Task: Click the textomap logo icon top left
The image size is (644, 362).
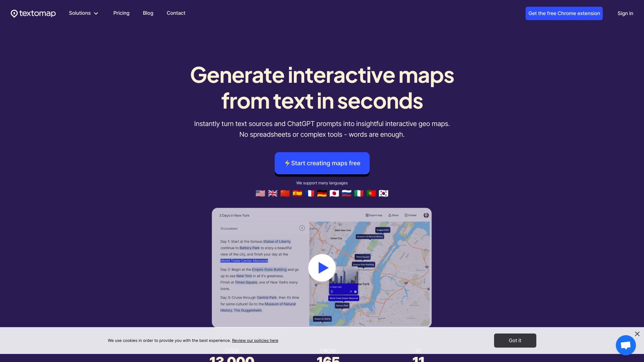Action: 14,13
